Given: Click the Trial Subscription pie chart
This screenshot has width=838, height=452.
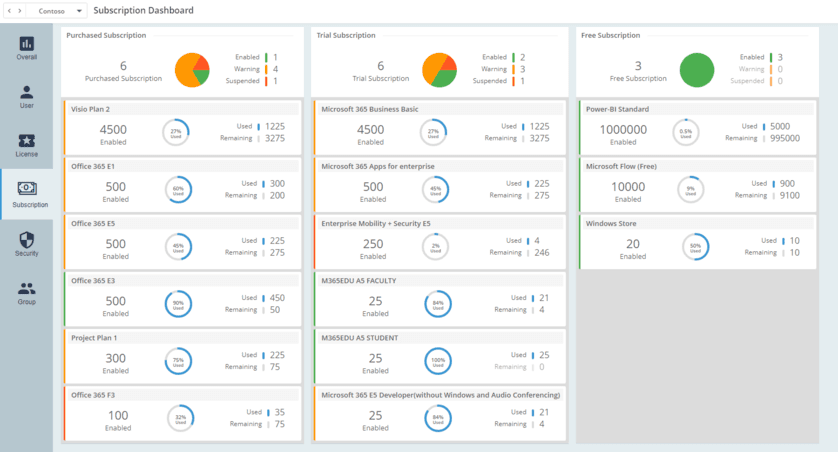Looking at the screenshot, I should click(x=440, y=70).
